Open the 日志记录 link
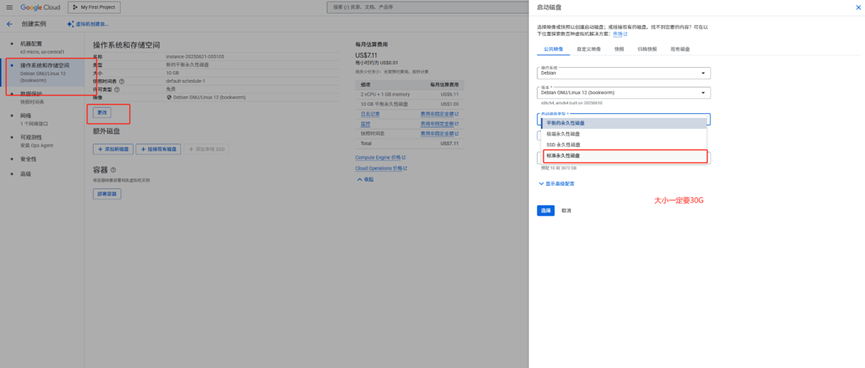Screen dimensions: 865x368 point(370,114)
